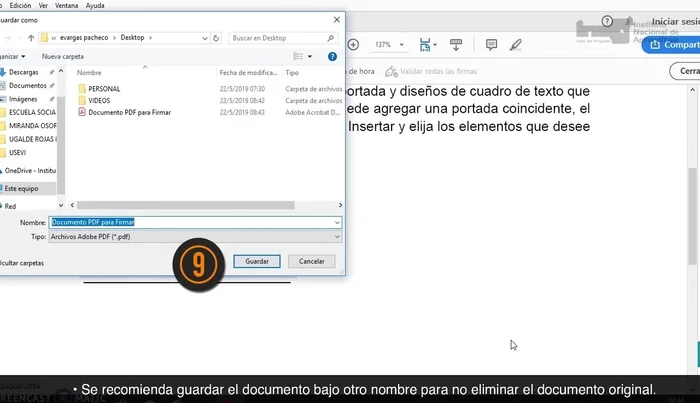Click file list scroll left arrow
700x403 pixels.
click(72, 205)
